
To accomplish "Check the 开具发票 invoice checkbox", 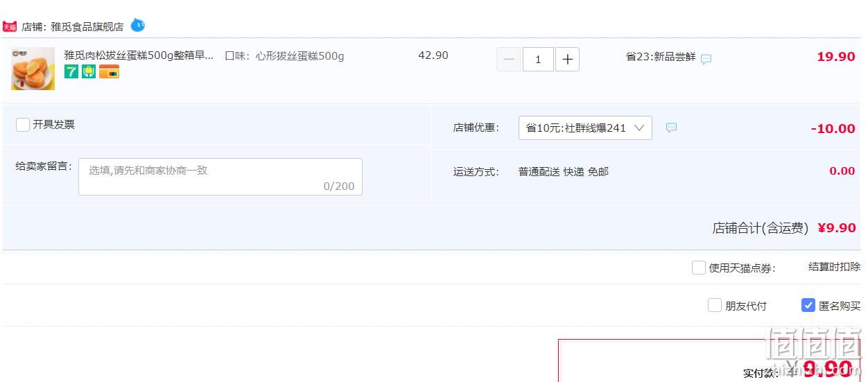I will point(23,125).
